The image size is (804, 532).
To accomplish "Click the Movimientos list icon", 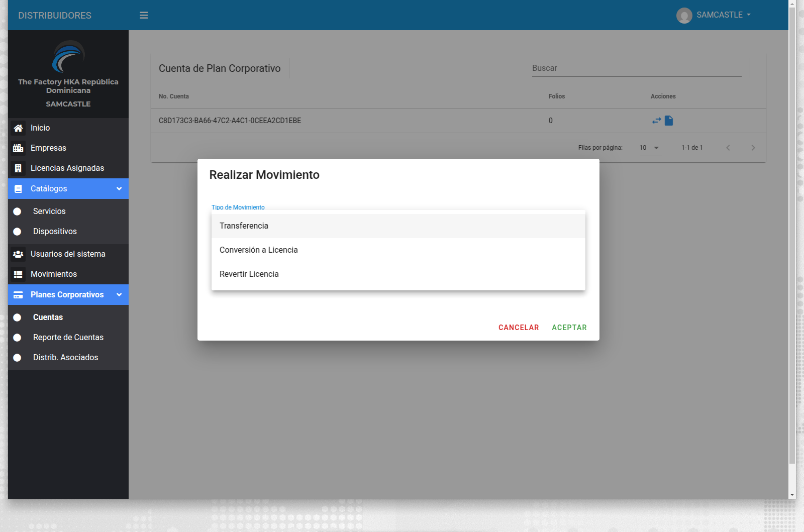I will [18, 274].
